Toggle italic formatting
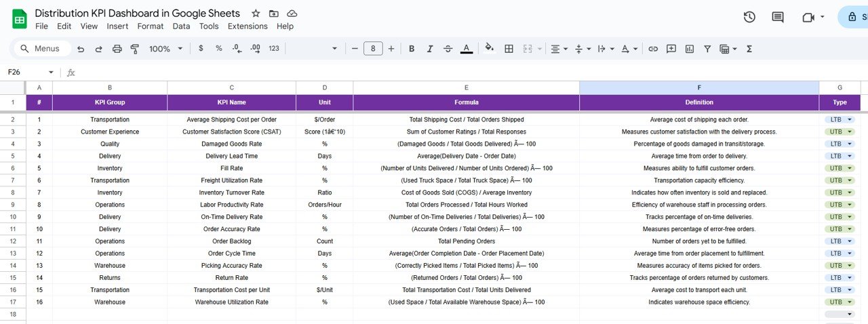 (429, 49)
